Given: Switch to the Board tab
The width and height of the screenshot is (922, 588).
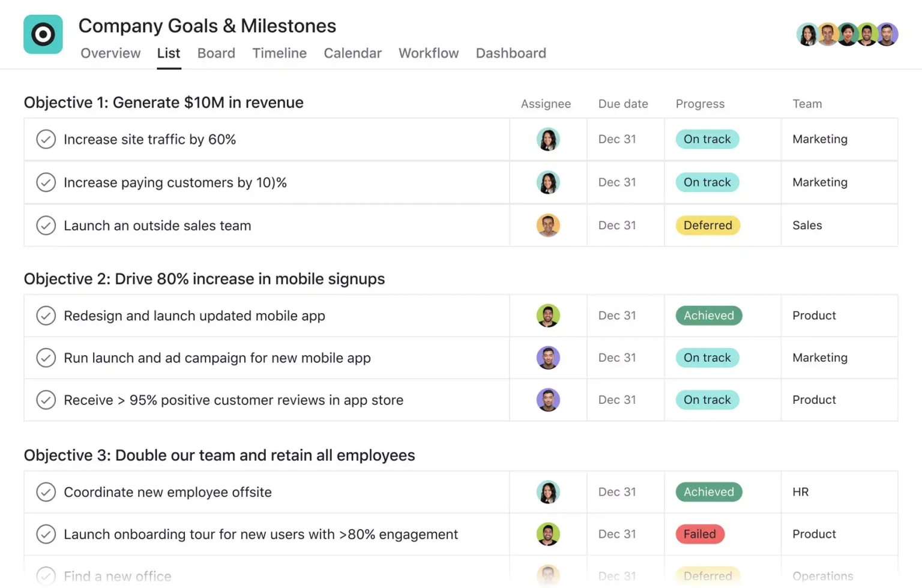Looking at the screenshot, I should [216, 53].
